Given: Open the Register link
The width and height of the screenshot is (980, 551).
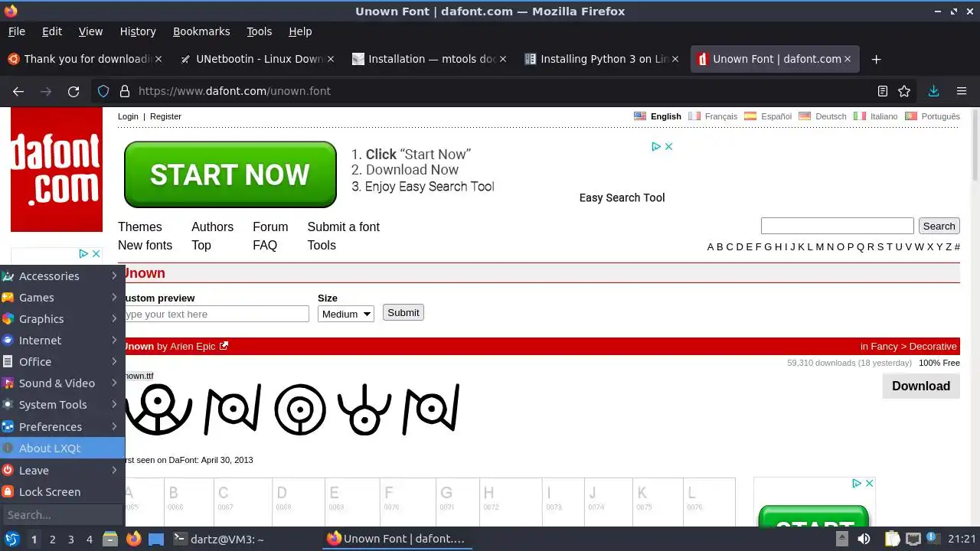Looking at the screenshot, I should pos(165,116).
